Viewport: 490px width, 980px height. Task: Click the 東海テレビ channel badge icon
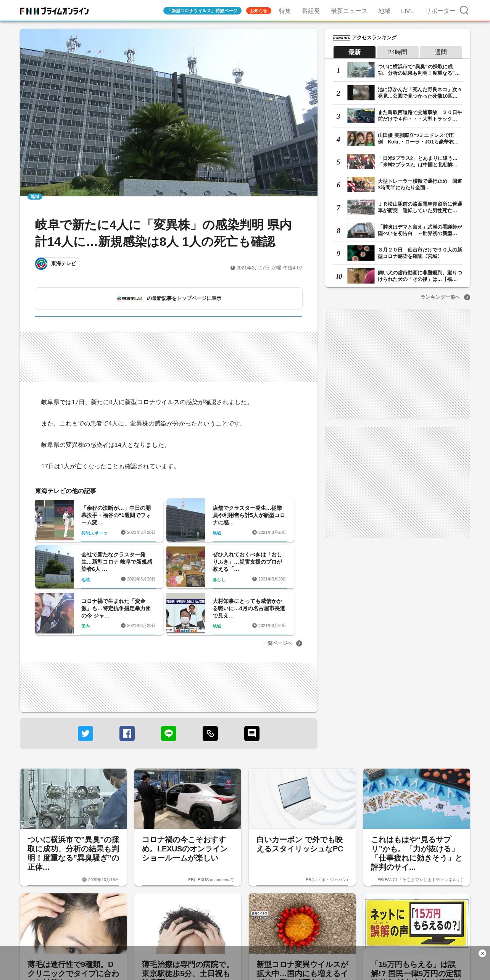click(41, 264)
